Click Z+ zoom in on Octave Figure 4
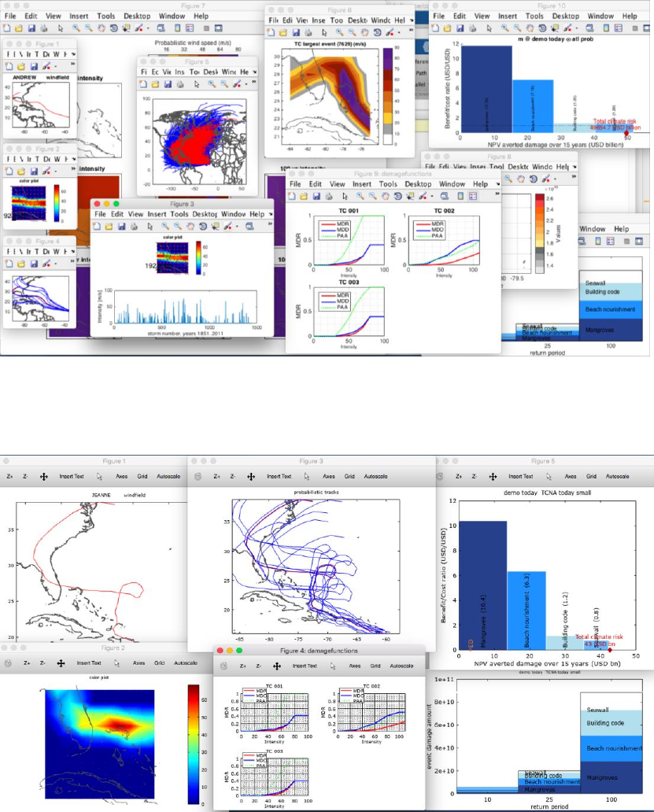 coord(243,666)
